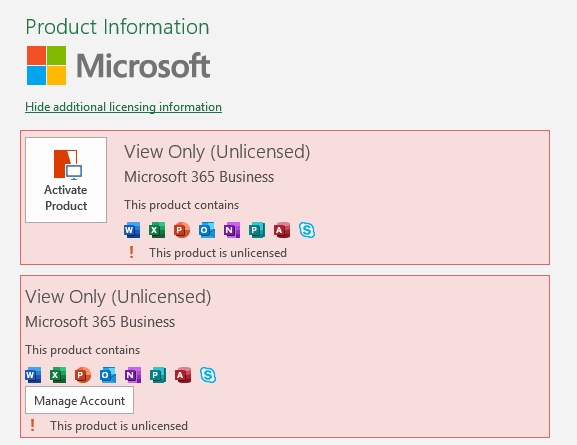Image resolution: width=577 pixels, height=445 pixels.
Task: Click the Access icon above Manage Account
Action: click(x=183, y=375)
